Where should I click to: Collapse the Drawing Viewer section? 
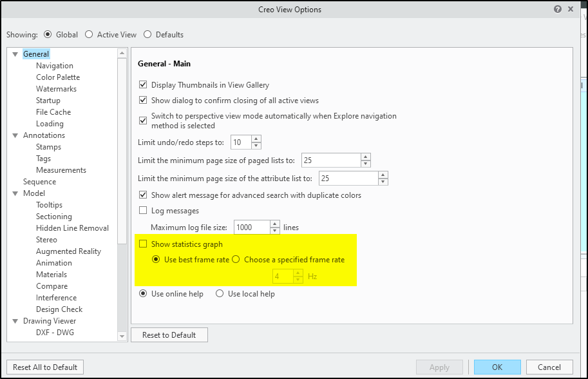14,320
